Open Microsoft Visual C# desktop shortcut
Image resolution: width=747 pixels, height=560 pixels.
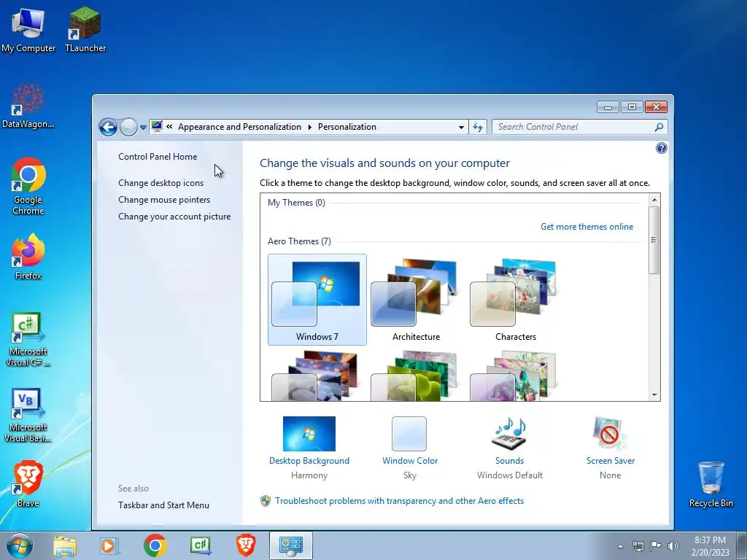pos(28,339)
